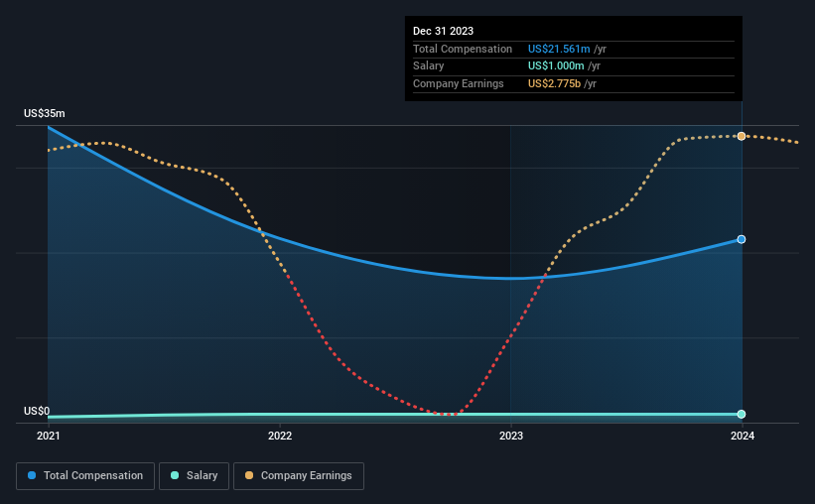Click the US$1.000m salary value
This screenshot has width=815, height=504.
pyautogui.click(x=556, y=66)
